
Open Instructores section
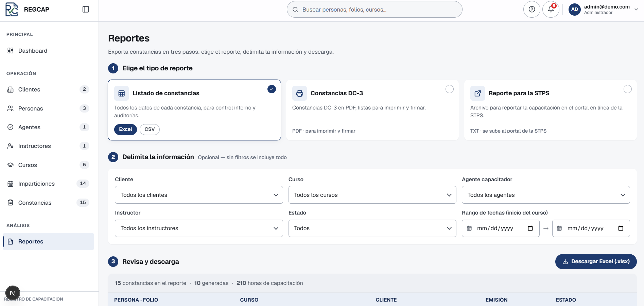tap(48, 146)
